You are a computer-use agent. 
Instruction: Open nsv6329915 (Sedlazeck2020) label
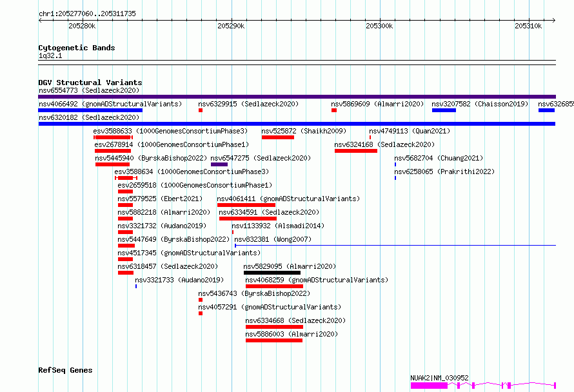(248, 104)
